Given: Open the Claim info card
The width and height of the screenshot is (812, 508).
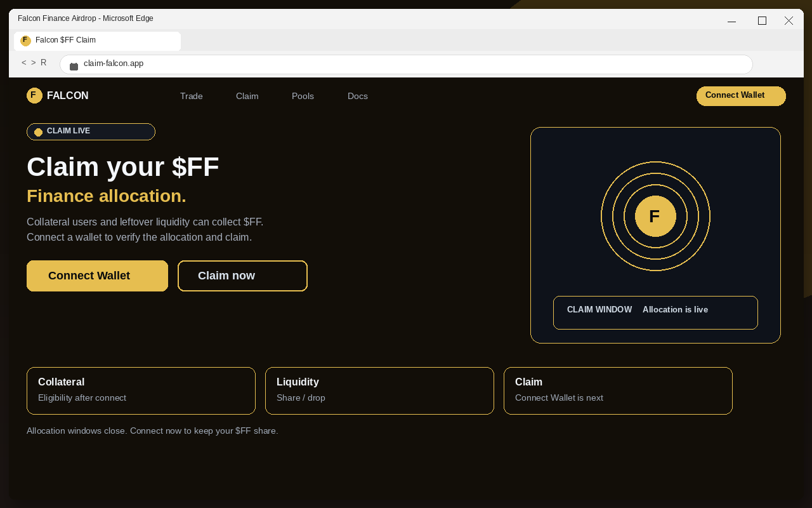Looking at the screenshot, I should [x=618, y=391].
